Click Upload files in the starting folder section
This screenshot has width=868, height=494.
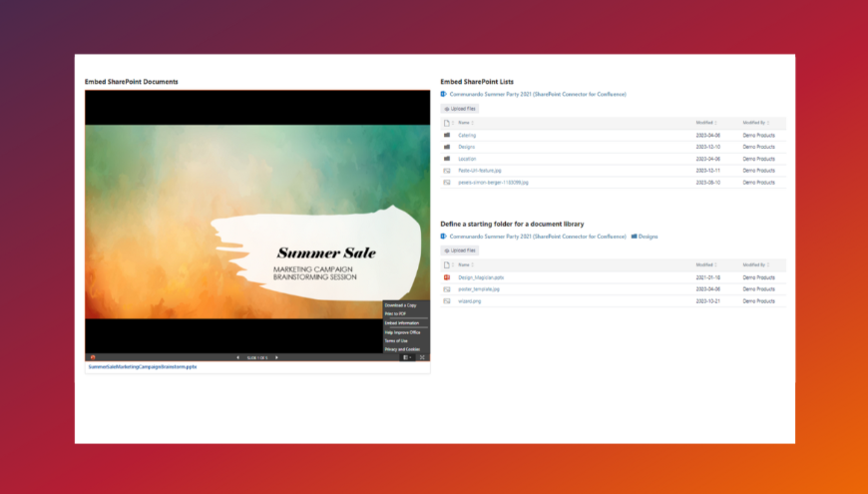(460, 250)
